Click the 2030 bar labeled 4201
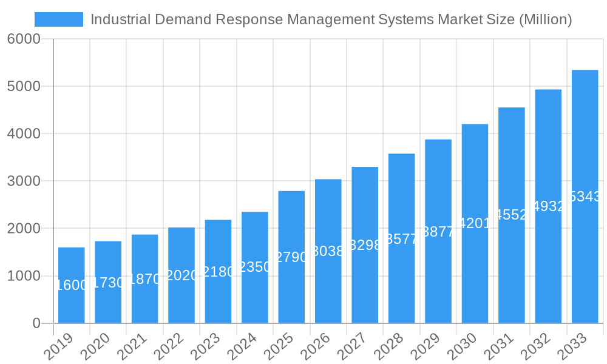This screenshot has height=364, width=607. point(474,221)
